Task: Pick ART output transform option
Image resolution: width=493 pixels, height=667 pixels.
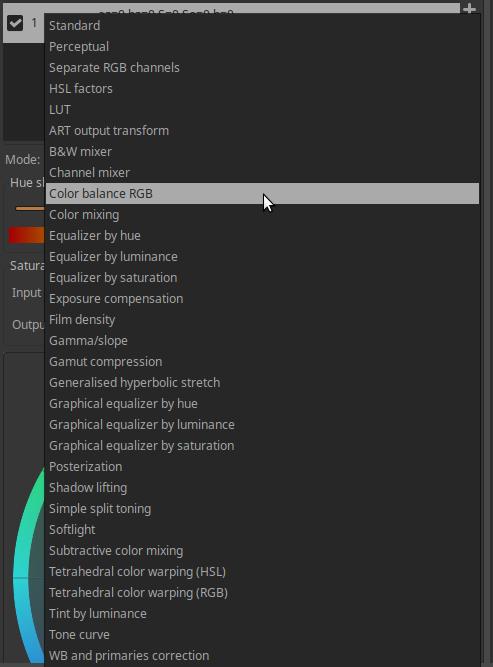Action: tap(262, 131)
